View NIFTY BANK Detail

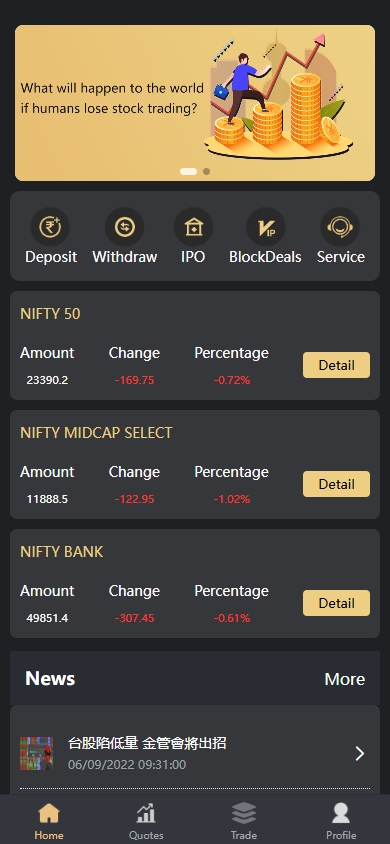[336, 603]
